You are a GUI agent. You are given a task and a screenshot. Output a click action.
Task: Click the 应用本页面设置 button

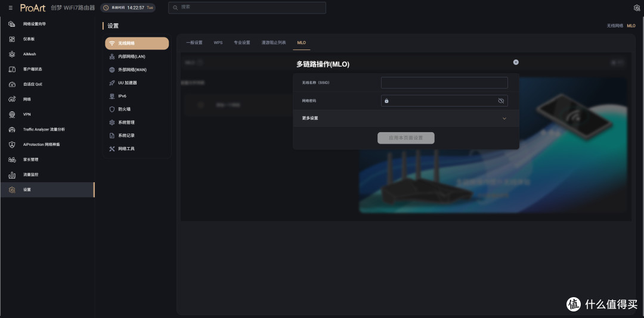click(406, 138)
